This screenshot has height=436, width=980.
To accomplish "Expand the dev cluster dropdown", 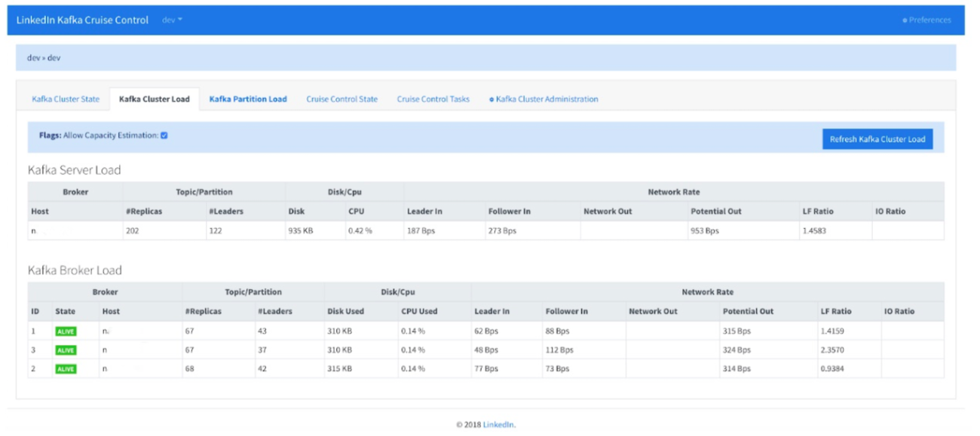I will [x=172, y=20].
